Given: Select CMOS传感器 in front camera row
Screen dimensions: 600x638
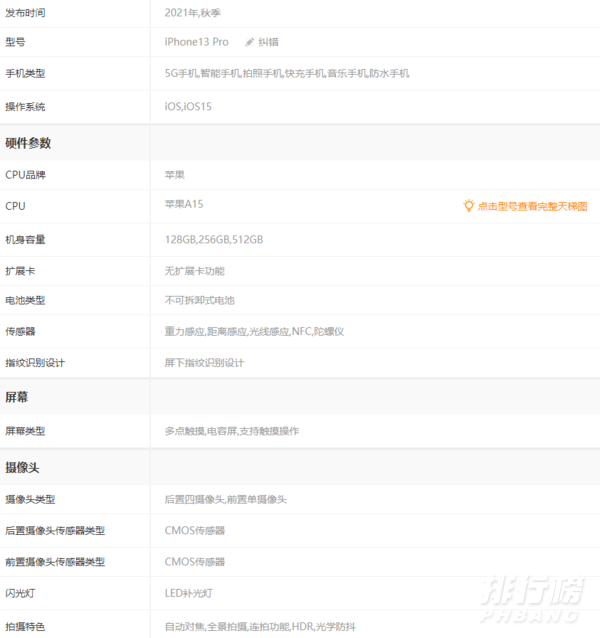Looking at the screenshot, I should (194, 562).
